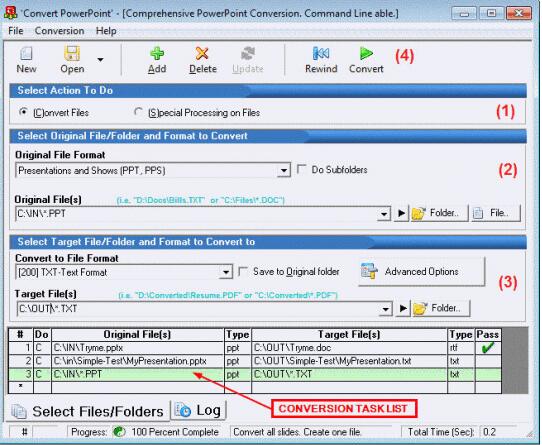Viewport: 542px width, 445px height.
Task: Delete the task using the red X icon
Action: [x=203, y=54]
